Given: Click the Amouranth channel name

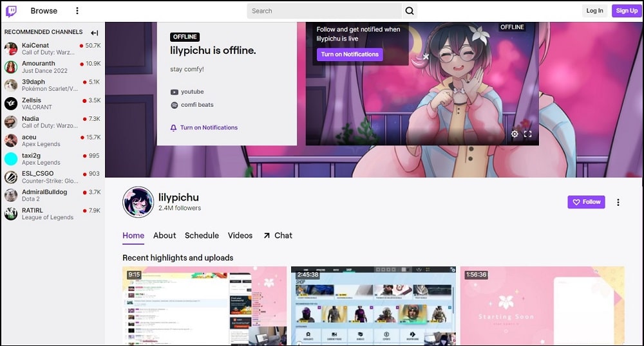Looking at the screenshot, I should pyautogui.click(x=38, y=64).
